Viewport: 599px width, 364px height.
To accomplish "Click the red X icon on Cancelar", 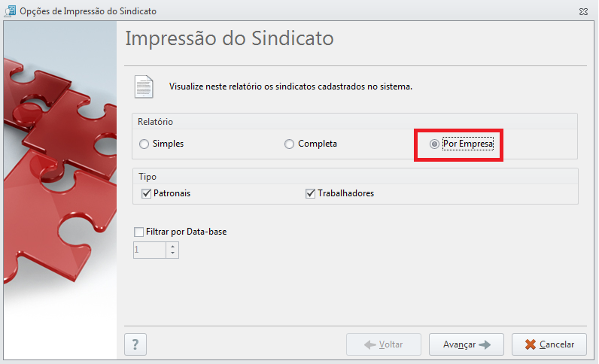I will tap(531, 344).
